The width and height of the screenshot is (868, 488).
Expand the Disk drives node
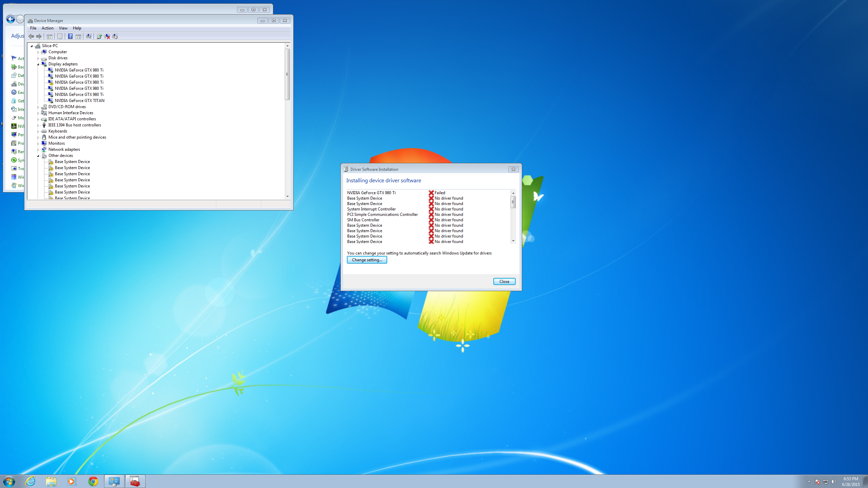coord(38,58)
